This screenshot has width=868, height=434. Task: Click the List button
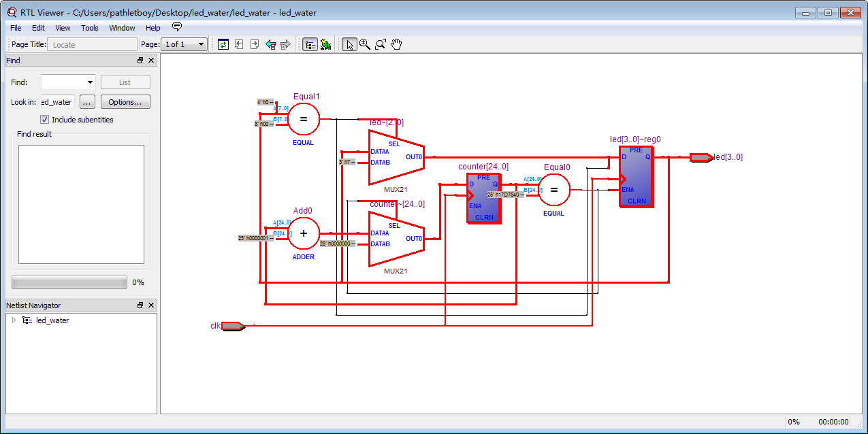point(125,82)
